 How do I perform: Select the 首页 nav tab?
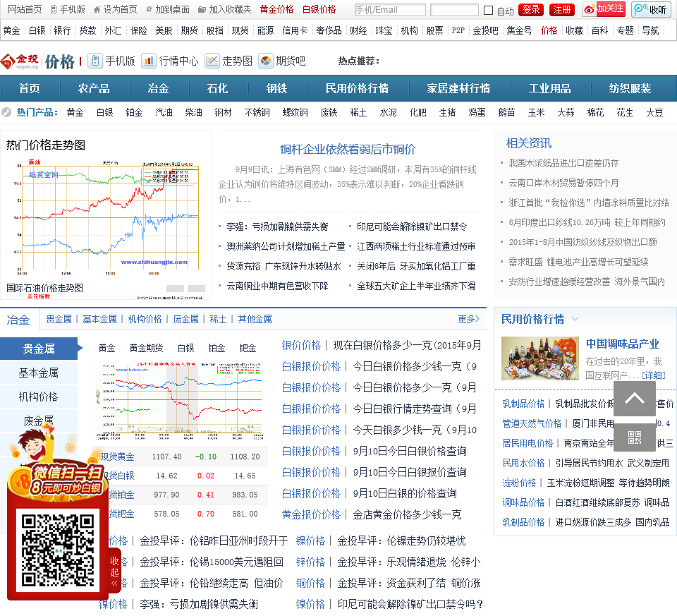click(30, 89)
